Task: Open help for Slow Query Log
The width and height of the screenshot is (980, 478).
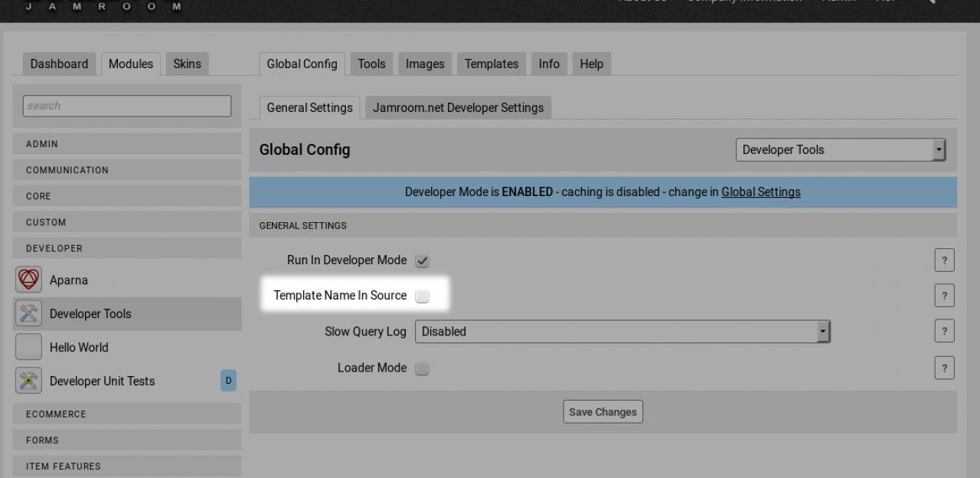Action: coord(944,331)
